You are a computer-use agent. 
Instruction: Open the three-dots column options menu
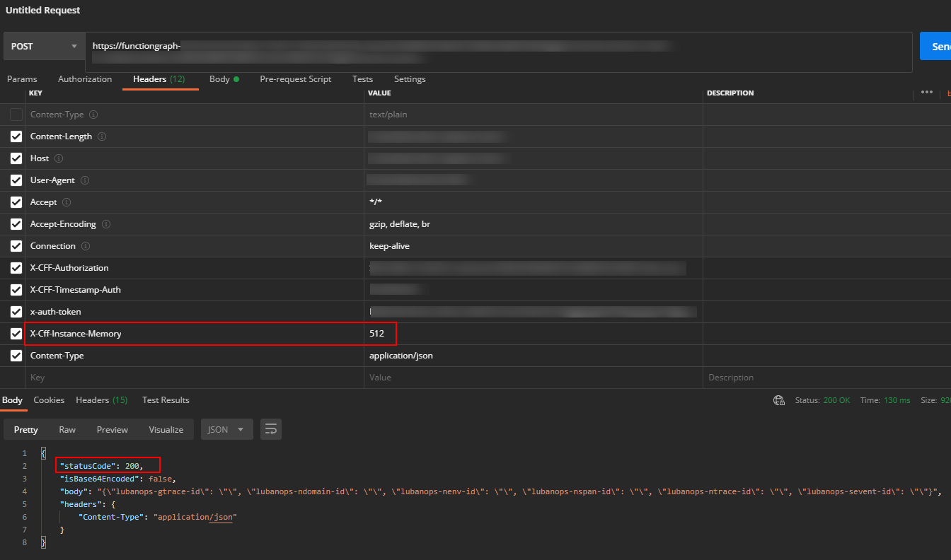[926, 93]
